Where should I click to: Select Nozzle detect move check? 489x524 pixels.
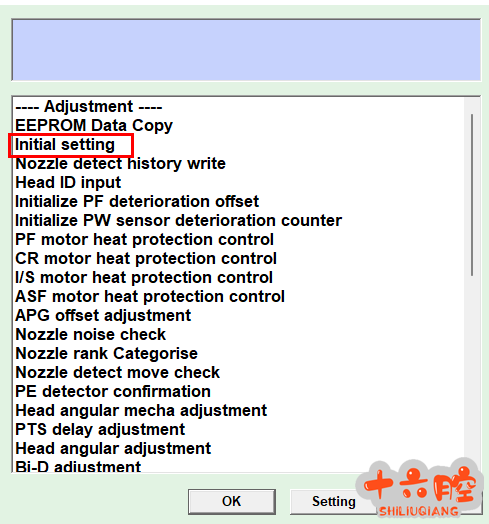[x=117, y=373]
